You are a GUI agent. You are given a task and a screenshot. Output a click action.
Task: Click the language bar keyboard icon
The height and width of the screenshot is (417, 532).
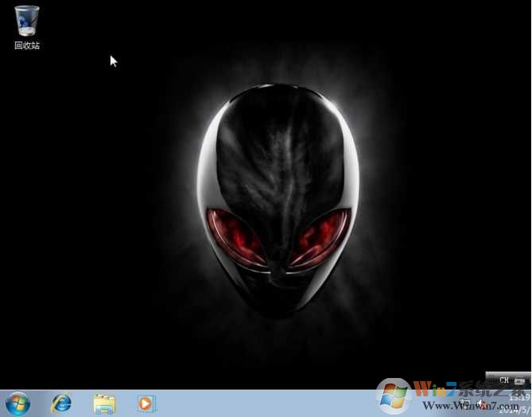point(519,380)
